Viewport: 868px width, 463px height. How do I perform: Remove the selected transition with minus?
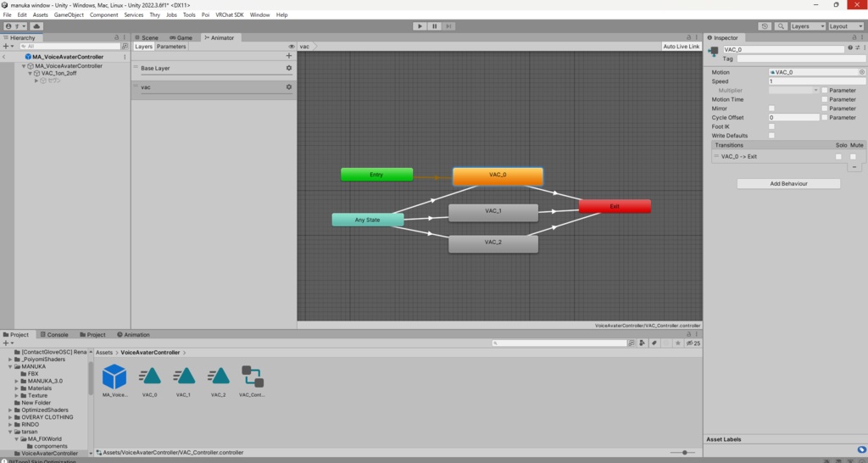(x=854, y=167)
